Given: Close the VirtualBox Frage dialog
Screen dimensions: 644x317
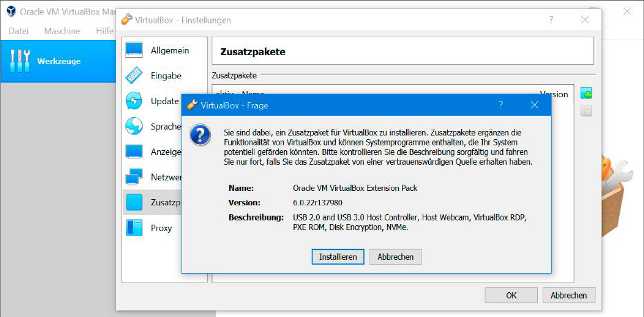Looking at the screenshot, I should [534, 105].
